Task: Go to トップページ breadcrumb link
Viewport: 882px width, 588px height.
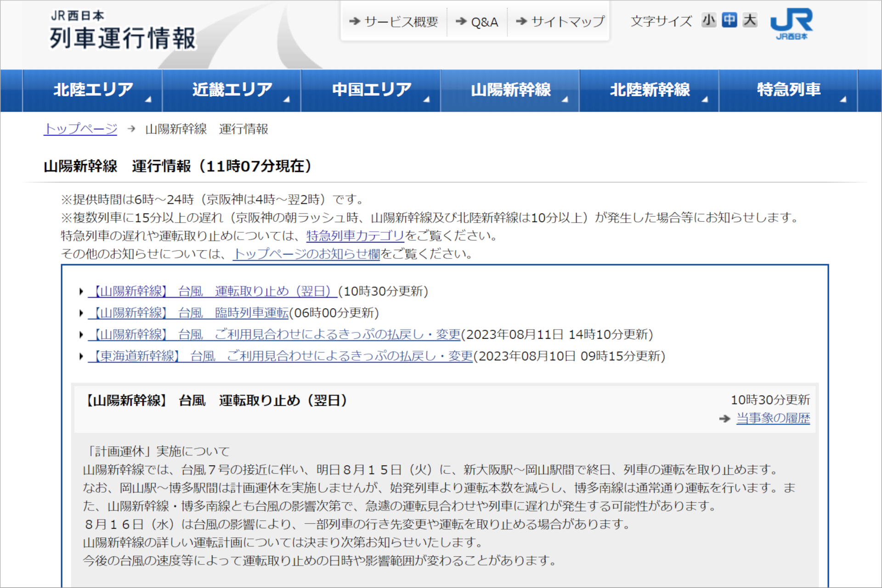Action: pyautogui.click(x=80, y=129)
